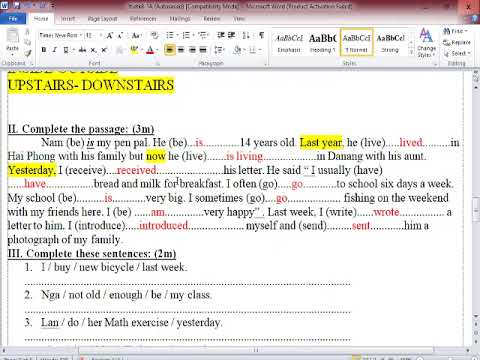Viewport: 480px width, 360px height.
Task: Click Increase Indent button
Action: pyautogui.click(x=231, y=35)
